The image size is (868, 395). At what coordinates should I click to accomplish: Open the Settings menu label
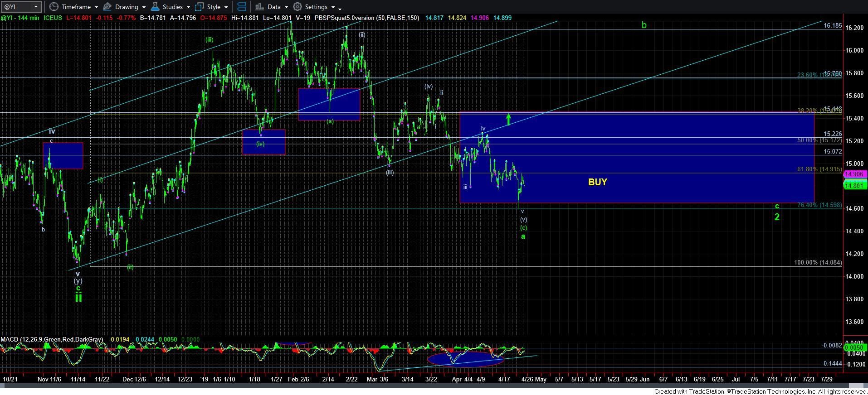[x=316, y=7]
